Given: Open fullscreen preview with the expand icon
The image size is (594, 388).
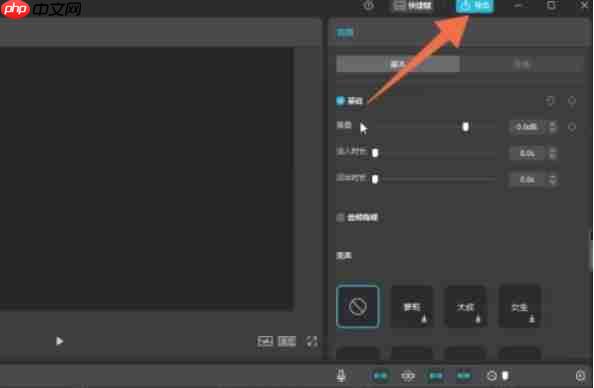Looking at the screenshot, I should point(312,341).
